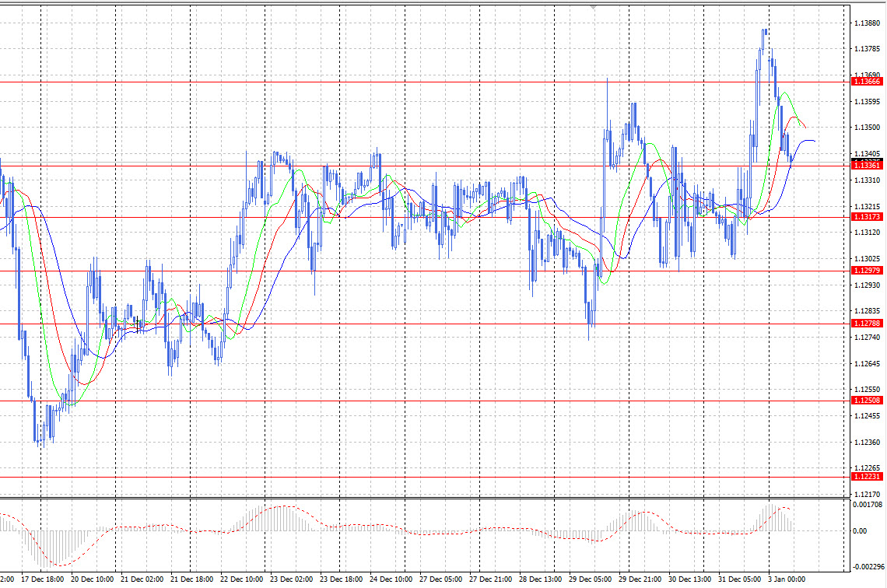Click the 23 Dec 18:00 time label
This screenshot has height=588, width=887.
click(x=341, y=579)
